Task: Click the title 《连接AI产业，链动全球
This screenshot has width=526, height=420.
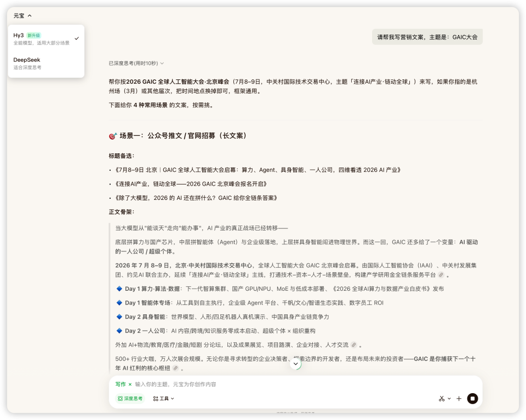Action: 191,184
